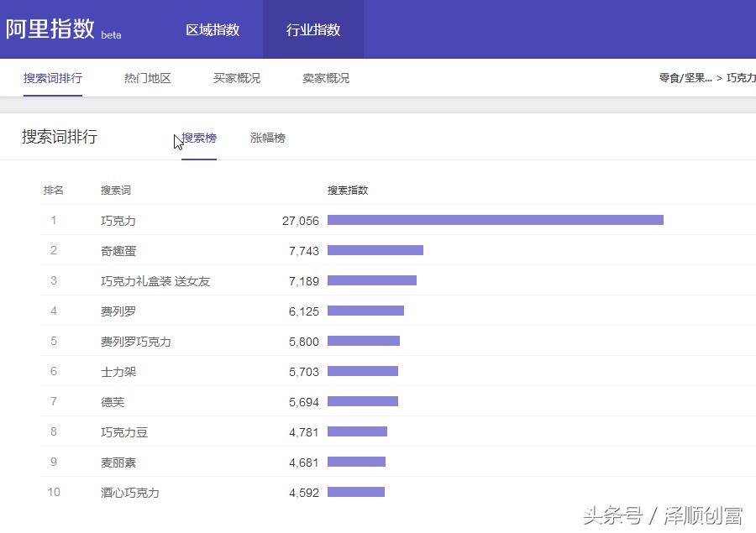
Task: Switch to the 区域指数 tab
Action: 213,29
